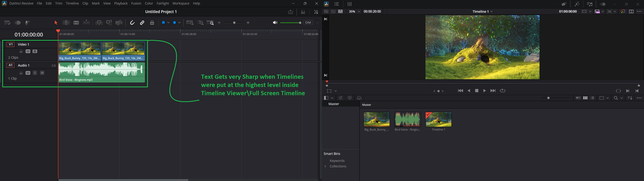644x181 pixels.
Task: Click Detail Zoom icon
Action: (201, 23)
